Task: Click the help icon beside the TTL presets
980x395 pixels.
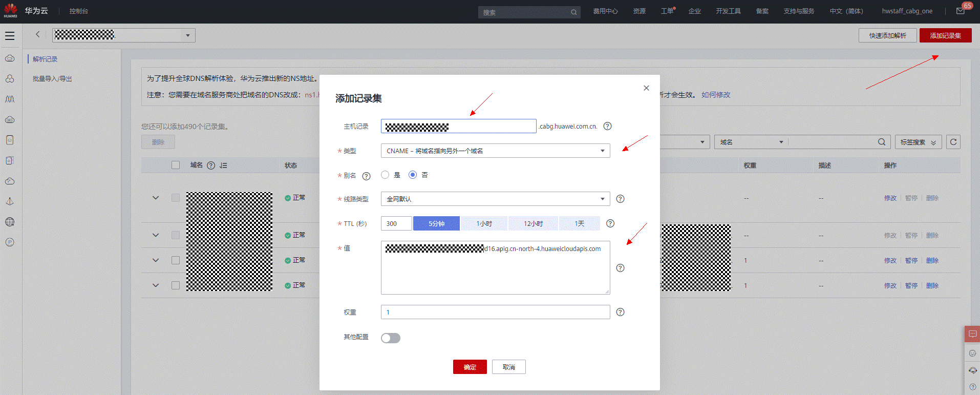Action: pyautogui.click(x=610, y=223)
